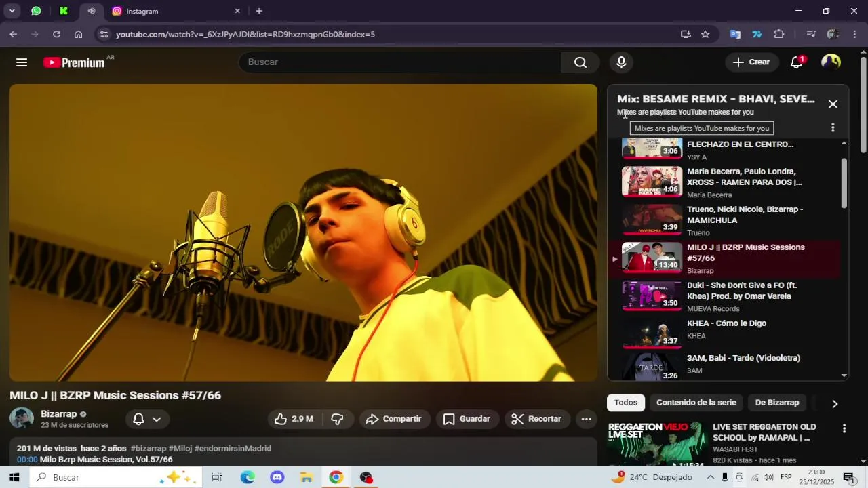Click the address bar URL
Screen dimensions: 868x488
pyautogui.click(x=245, y=34)
